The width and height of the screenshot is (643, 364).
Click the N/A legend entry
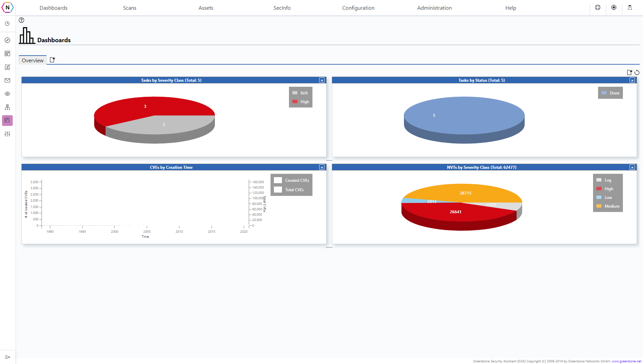[x=300, y=93]
